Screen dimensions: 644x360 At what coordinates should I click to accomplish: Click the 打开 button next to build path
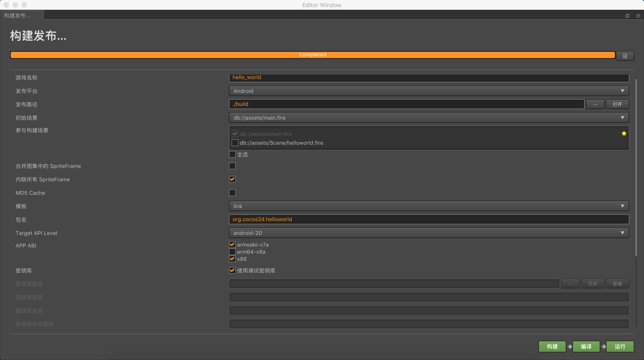(617, 104)
